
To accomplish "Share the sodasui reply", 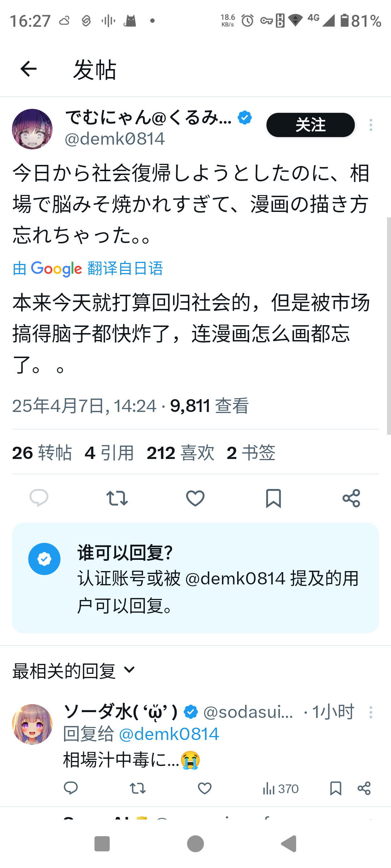I will tap(364, 788).
